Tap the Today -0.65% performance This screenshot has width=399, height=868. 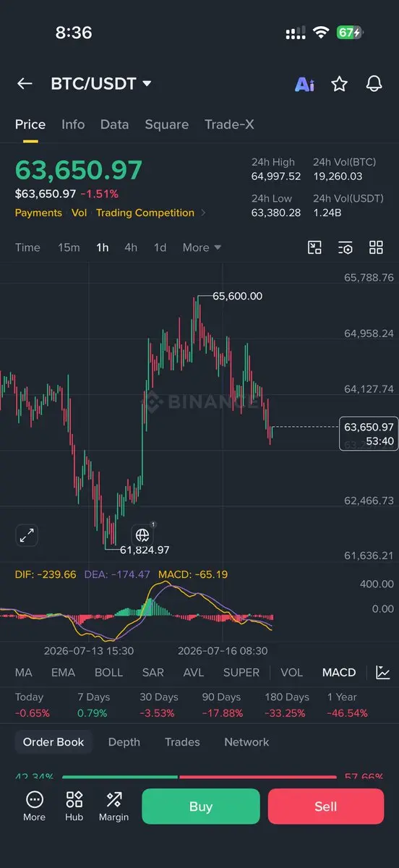(x=33, y=705)
